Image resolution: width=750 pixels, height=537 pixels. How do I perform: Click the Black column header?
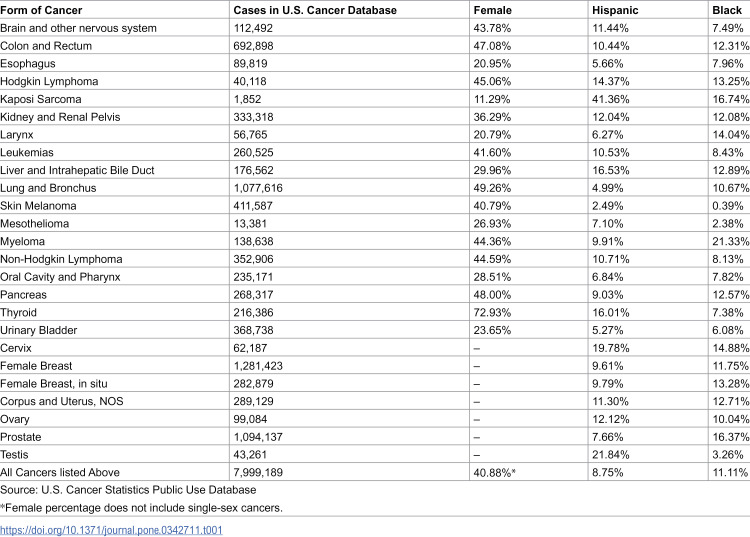[x=727, y=10]
